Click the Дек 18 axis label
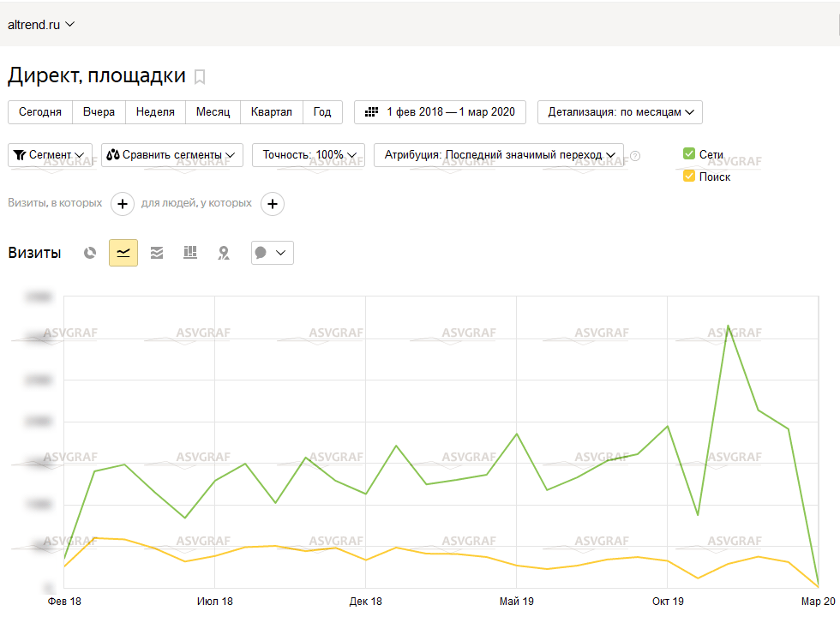 [x=366, y=602]
